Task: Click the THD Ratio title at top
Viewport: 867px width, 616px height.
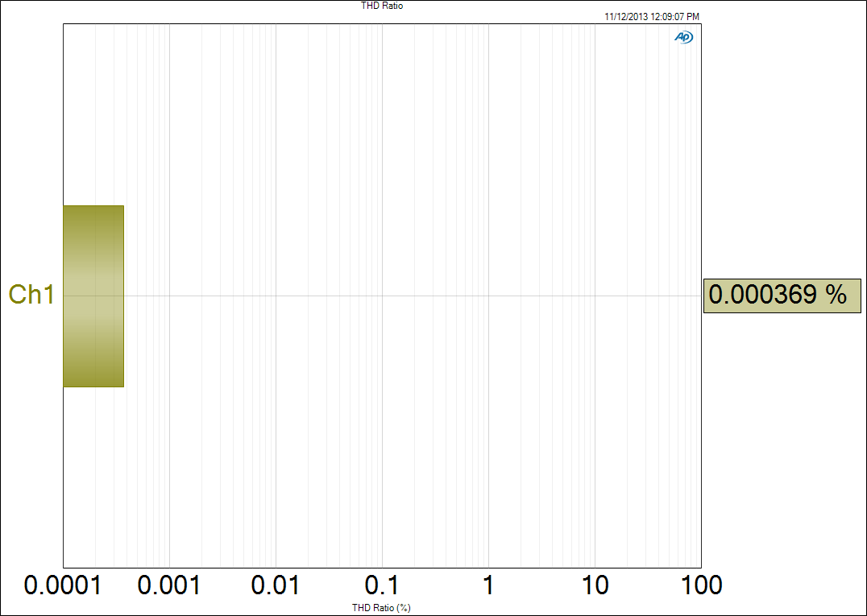Action: [382, 6]
